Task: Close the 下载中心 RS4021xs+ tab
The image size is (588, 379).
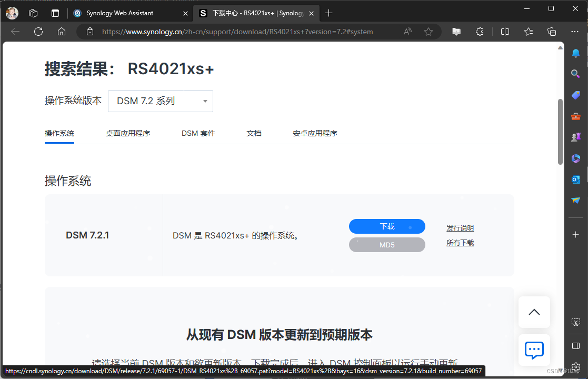Action: 311,13
